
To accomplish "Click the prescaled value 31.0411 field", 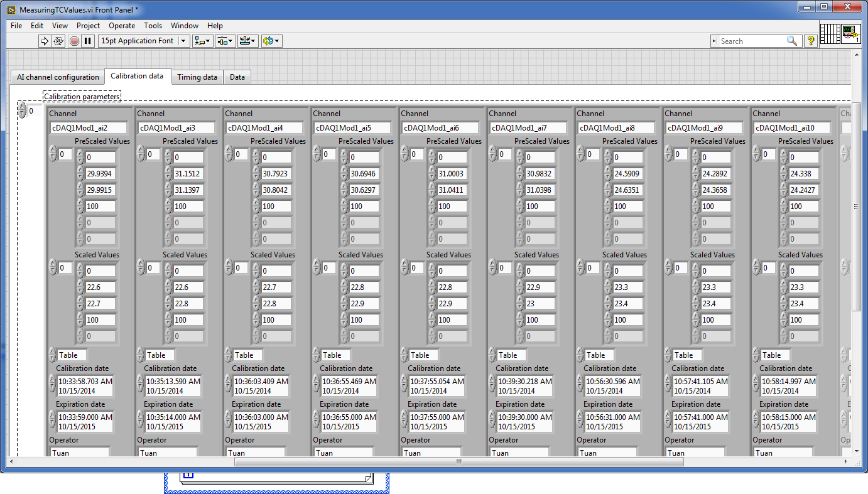I will [452, 190].
